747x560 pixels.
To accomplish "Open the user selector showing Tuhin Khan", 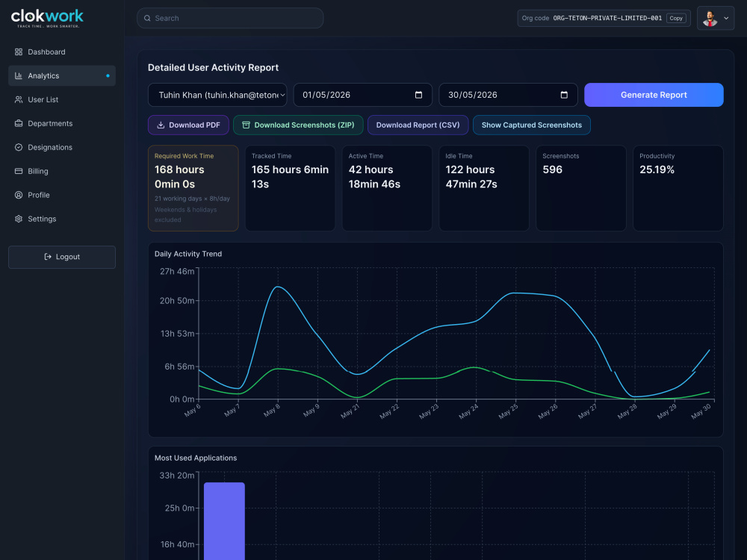I will point(217,95).
